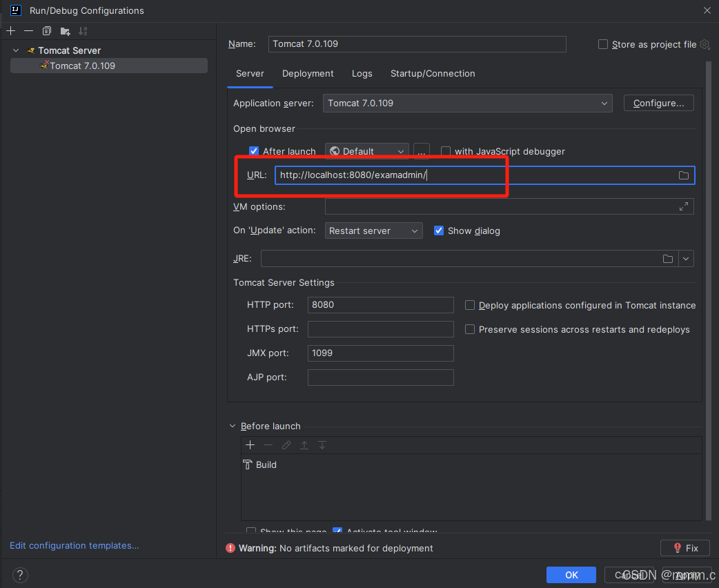Click the browser ellipsis button
The image size is (719, 588).
(x=422, y=151)
